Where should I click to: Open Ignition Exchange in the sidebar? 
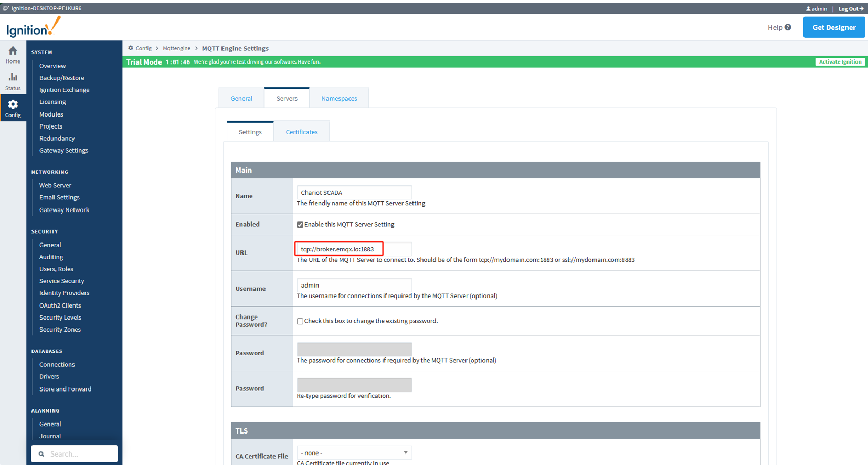65,90
